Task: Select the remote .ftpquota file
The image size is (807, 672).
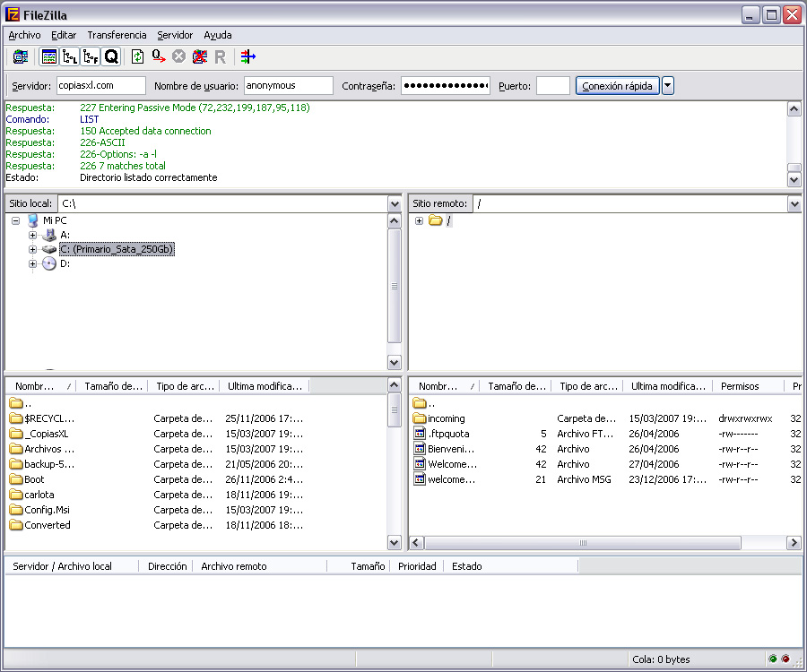Action: click(x=441, y=434)
